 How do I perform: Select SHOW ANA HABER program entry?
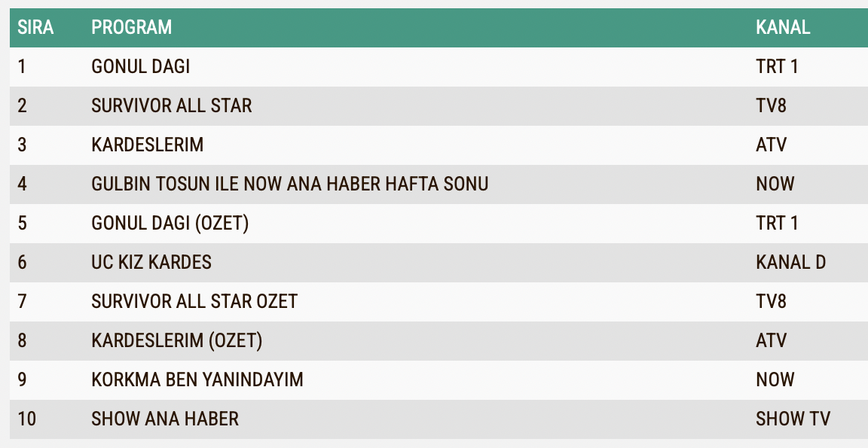click(165, 419)
